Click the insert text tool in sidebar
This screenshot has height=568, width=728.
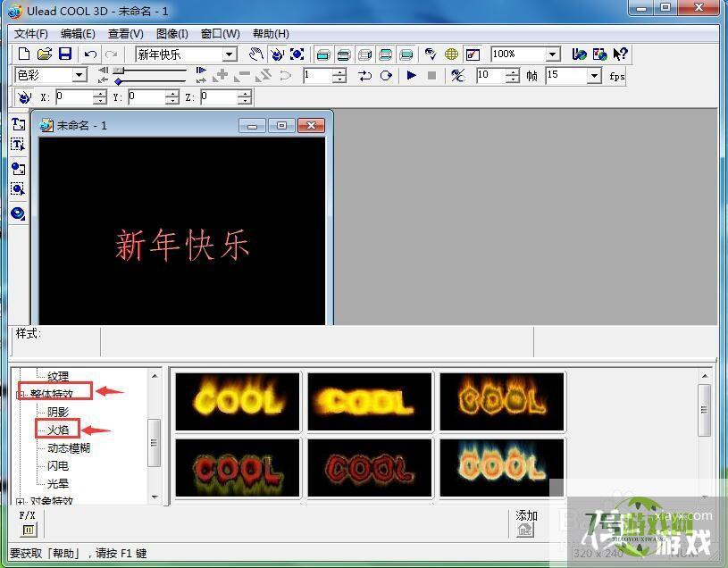coord(18,124)
